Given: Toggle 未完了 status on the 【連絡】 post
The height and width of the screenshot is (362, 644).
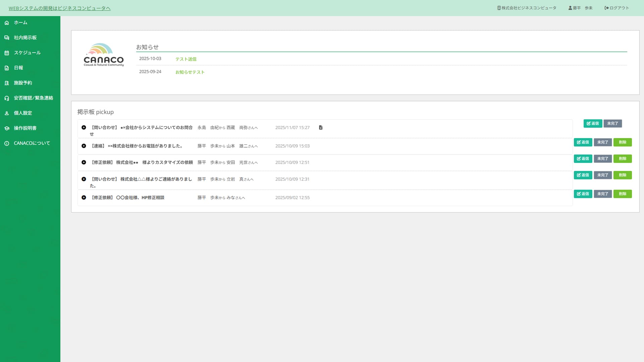Looking at the screenshot, I should (603, 142).
